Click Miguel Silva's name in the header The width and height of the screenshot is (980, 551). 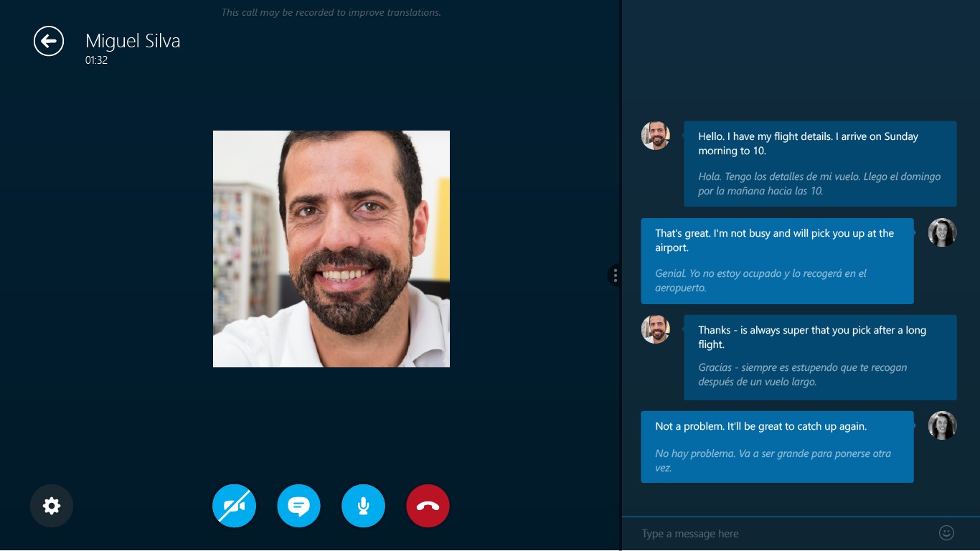click(x=133, y=41)
